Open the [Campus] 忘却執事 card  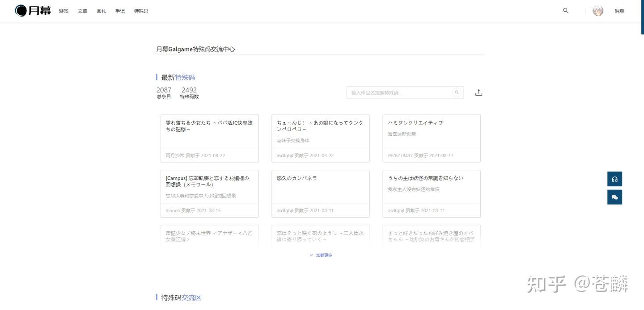[x=209, y=193]
